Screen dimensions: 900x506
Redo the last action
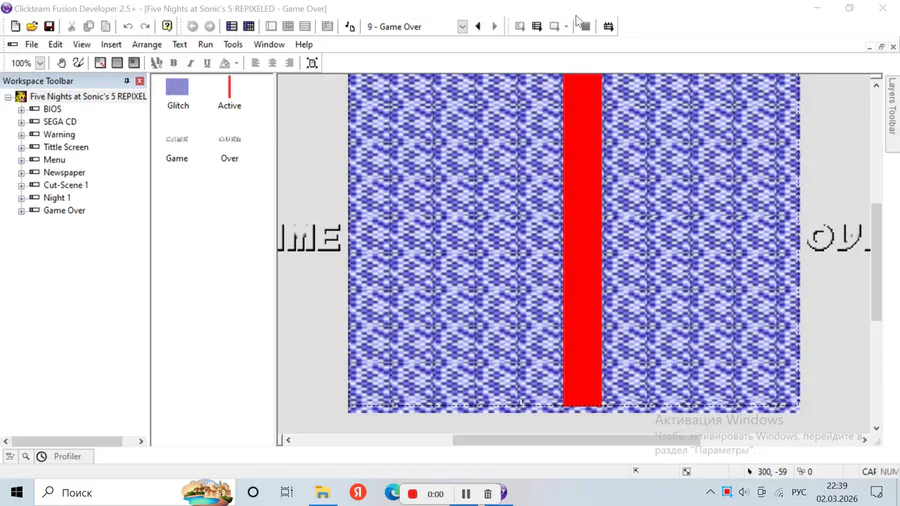click(x=145, y=26)
